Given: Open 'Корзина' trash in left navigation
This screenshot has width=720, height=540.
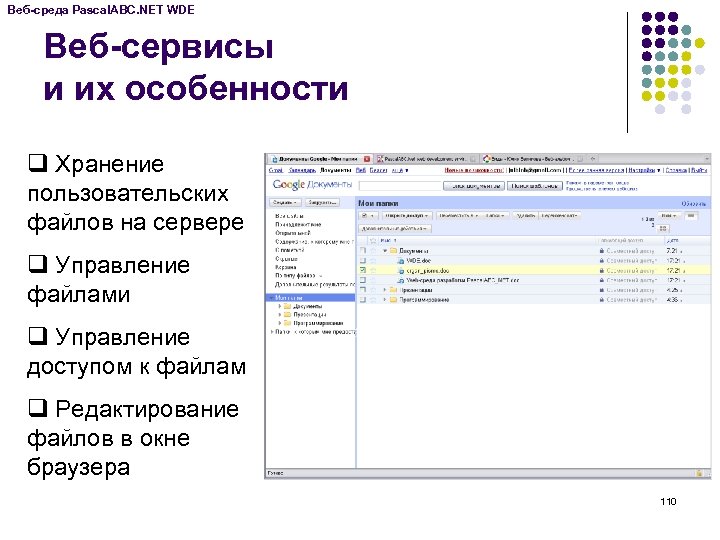Looking at the screenshot, I should [x=286, y=267].
